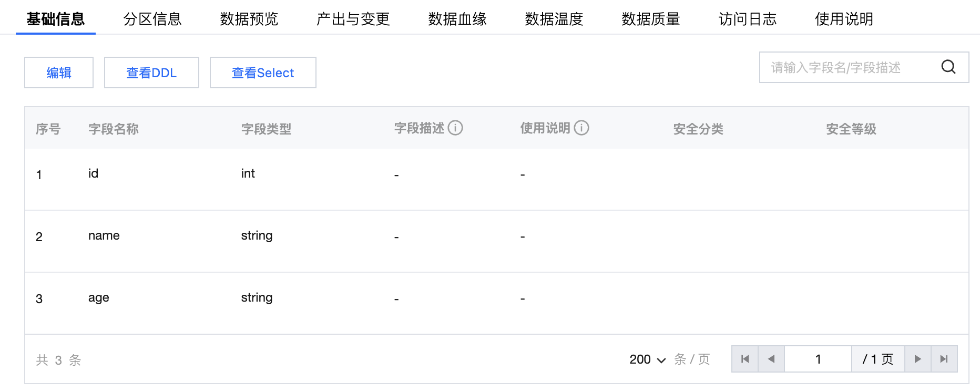Switch to the 数据质量 tab
The height and width of the screenshot is (392, 980).
651,19
